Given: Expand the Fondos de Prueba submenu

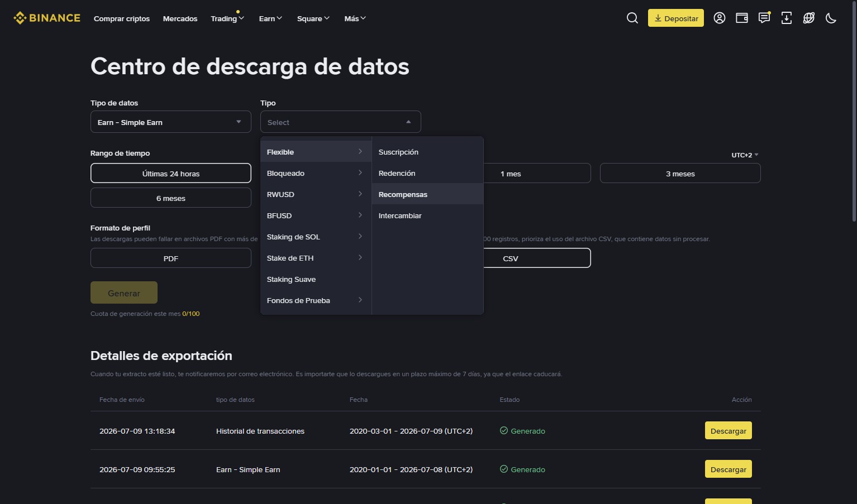Looking at the screenshot, I should point(316,300).
